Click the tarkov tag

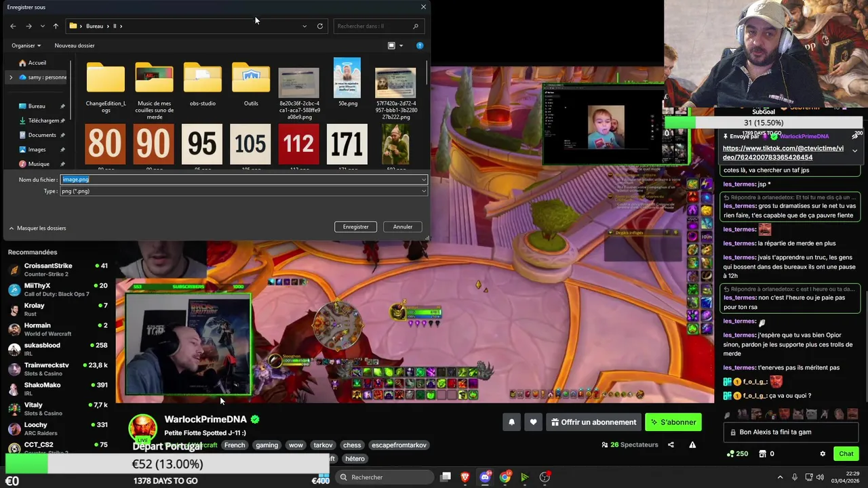[x=323, y=445]
